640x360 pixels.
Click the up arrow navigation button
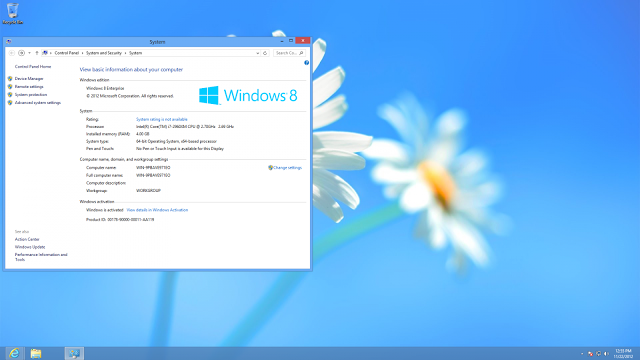tap(37, 53)
